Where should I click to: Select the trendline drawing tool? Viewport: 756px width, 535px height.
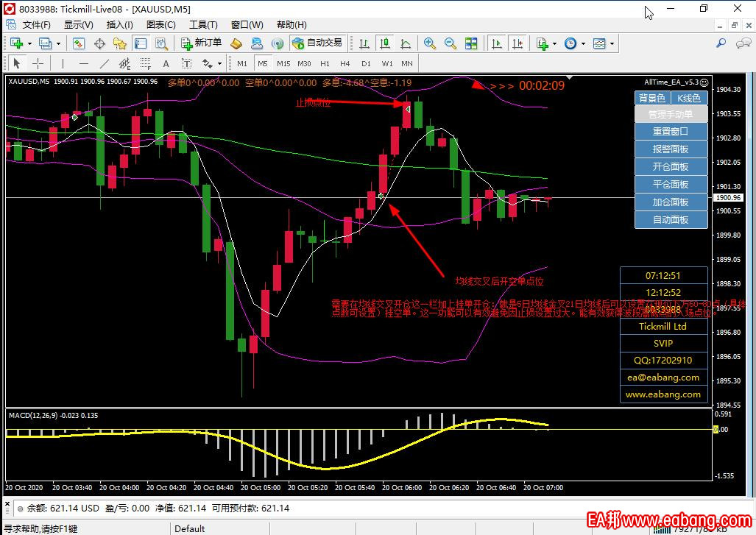tap(105, 63)
